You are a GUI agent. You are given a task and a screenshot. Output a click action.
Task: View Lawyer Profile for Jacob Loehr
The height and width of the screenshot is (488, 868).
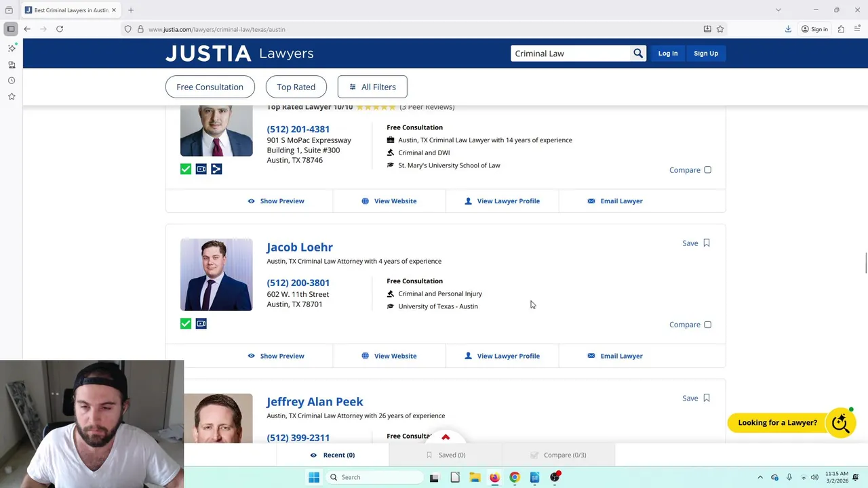[502, 356]
